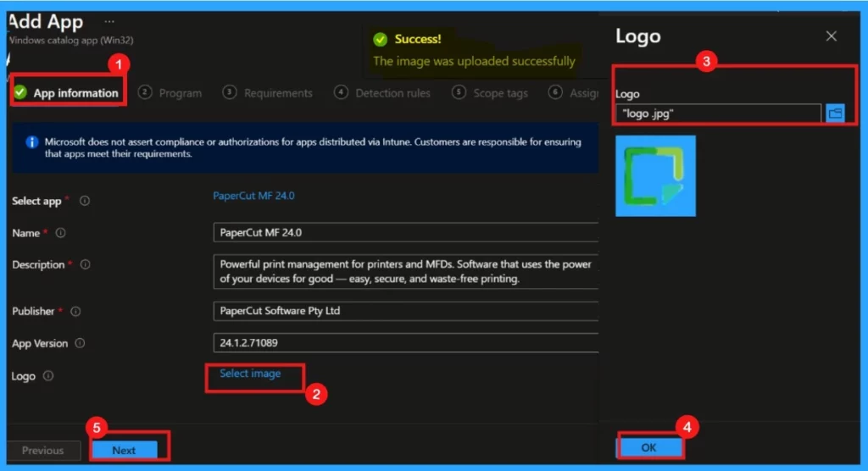Click the Next button
The image size is (868, 471).
(124, 450)
